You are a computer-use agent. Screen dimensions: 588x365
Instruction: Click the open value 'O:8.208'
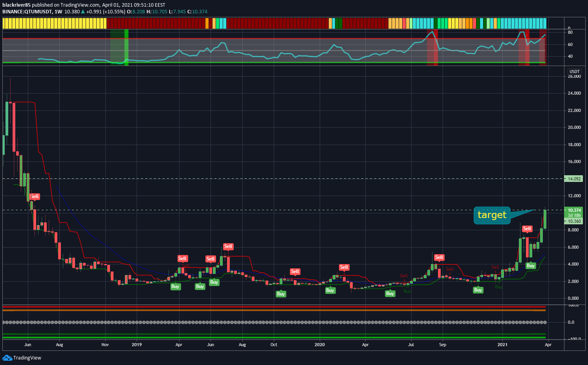(x=136, y=12)
